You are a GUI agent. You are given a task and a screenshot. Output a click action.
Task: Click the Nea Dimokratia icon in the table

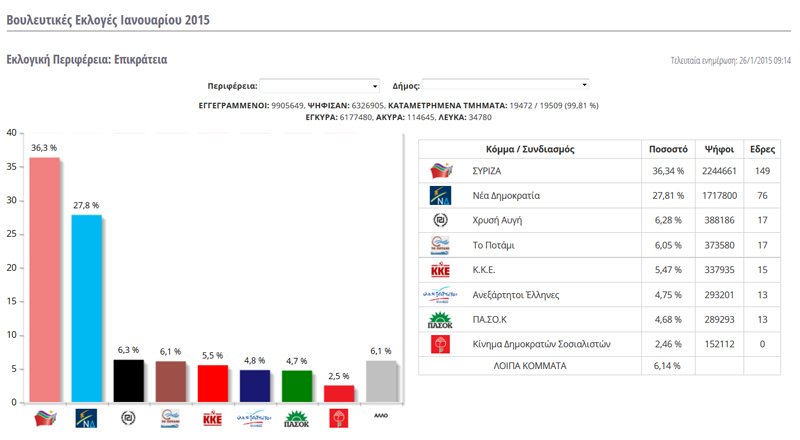[x=440, y=195]
